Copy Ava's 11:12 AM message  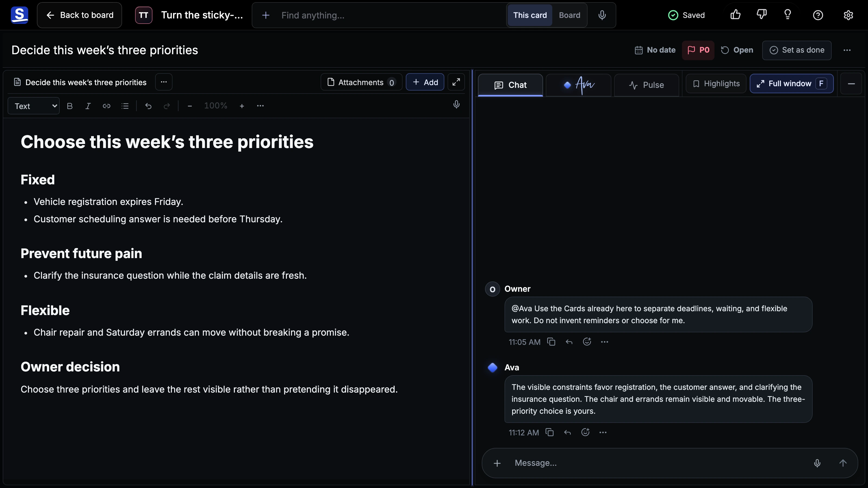coord(550,432)
